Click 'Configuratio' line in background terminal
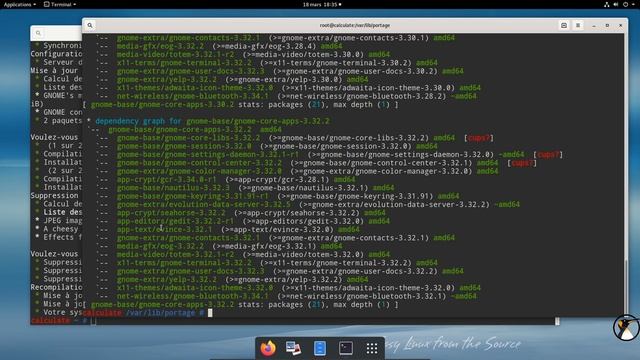The height and width of the screenshot is (360, 640). [56, 54]
